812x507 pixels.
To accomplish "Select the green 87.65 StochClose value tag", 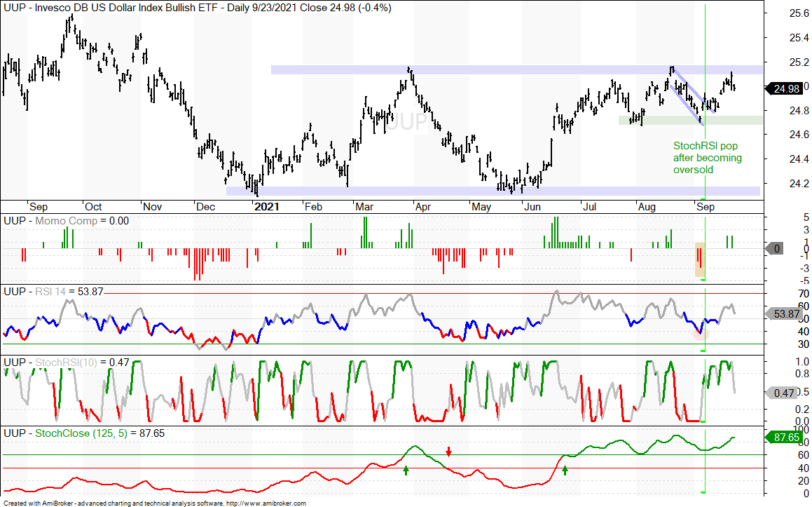I will [x=785, y=438].
